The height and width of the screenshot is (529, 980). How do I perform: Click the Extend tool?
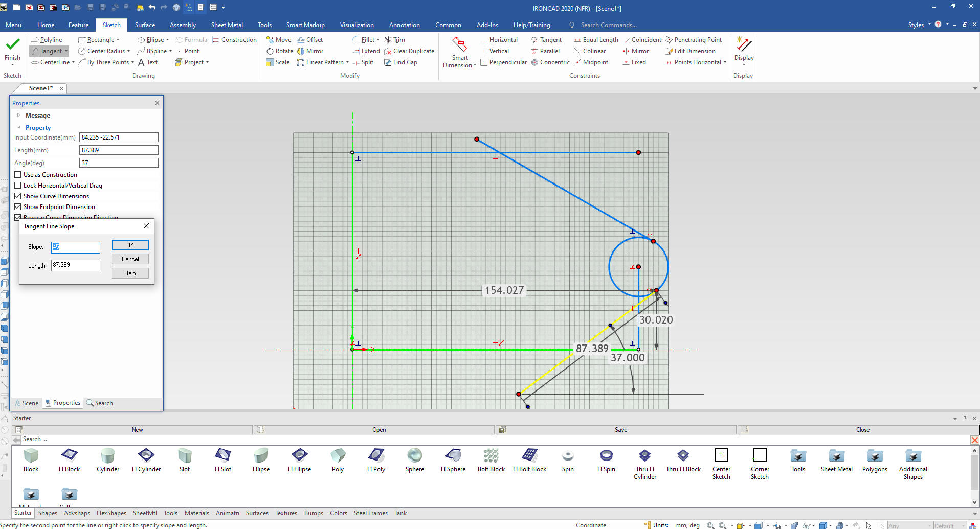coord(366,51)
